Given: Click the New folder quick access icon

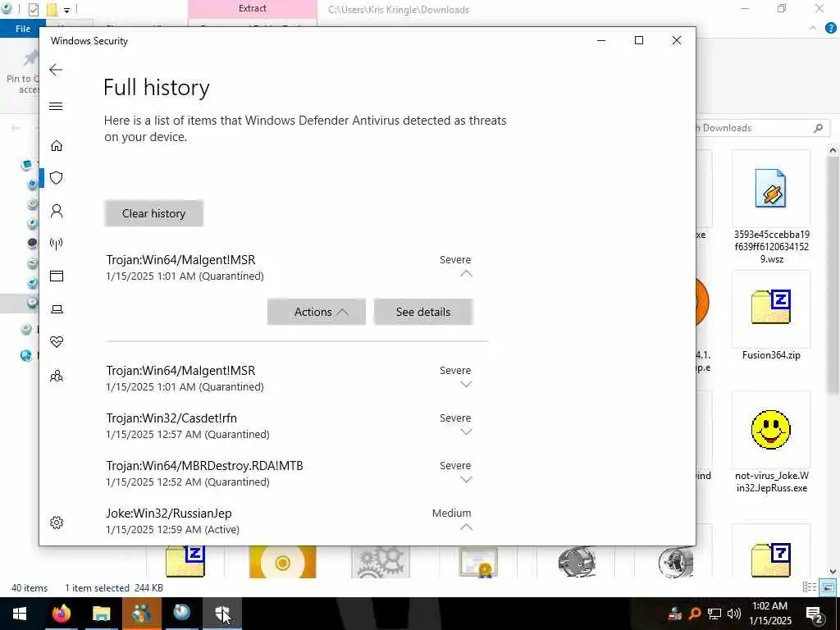Looking at the screenshot, I should point(52,10).
